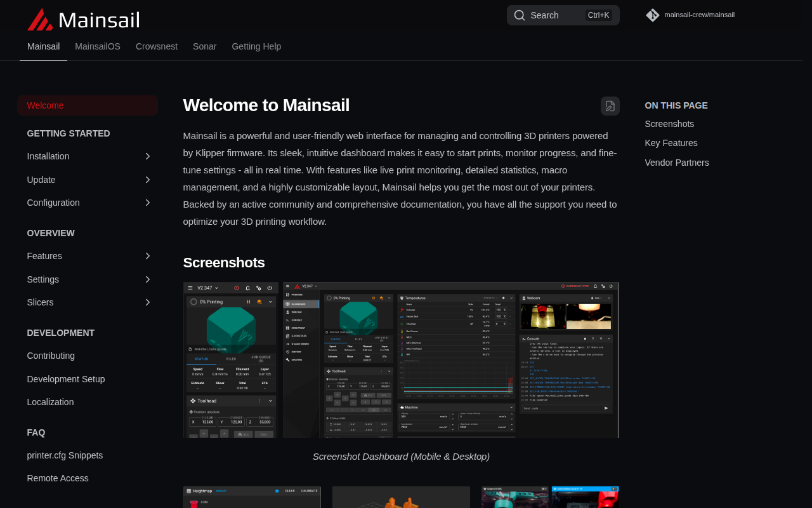Expand the Features section chevron
This screenshot has width=812, height=508.
tap(148, 256)
